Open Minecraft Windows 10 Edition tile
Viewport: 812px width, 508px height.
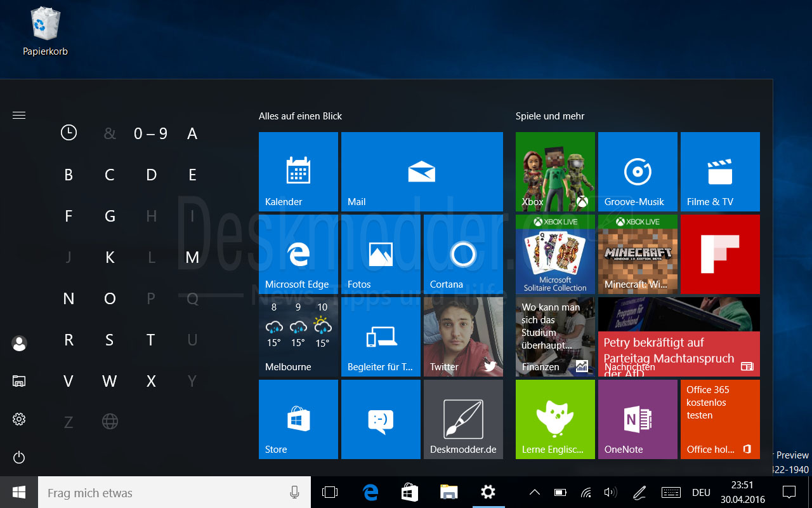coord(638,254)
